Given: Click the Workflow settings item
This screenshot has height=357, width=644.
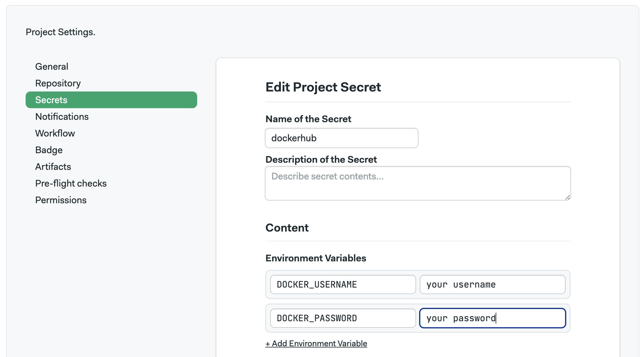Looking at the screenshot, I should click(x=55, y=133).
